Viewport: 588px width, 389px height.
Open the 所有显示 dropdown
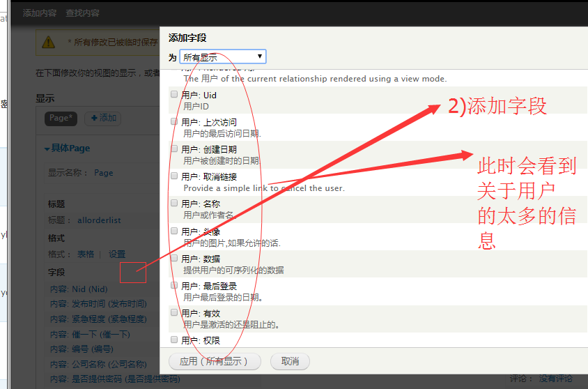pos(223,56)
